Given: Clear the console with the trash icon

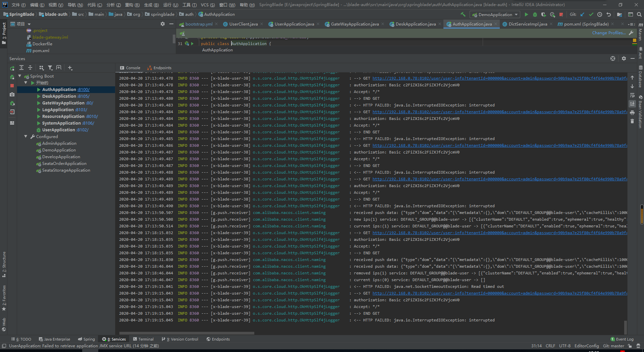Looking at the screenshot, I should [x=632, y=121].
